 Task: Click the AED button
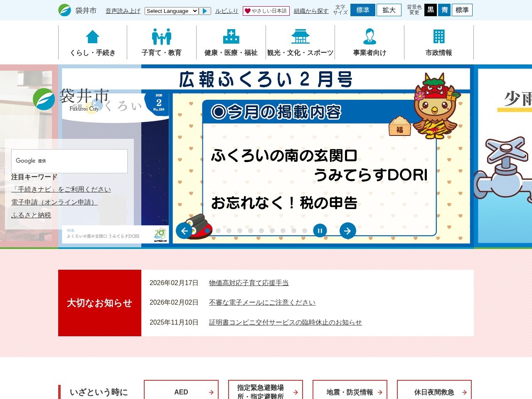tap(181, 391)
